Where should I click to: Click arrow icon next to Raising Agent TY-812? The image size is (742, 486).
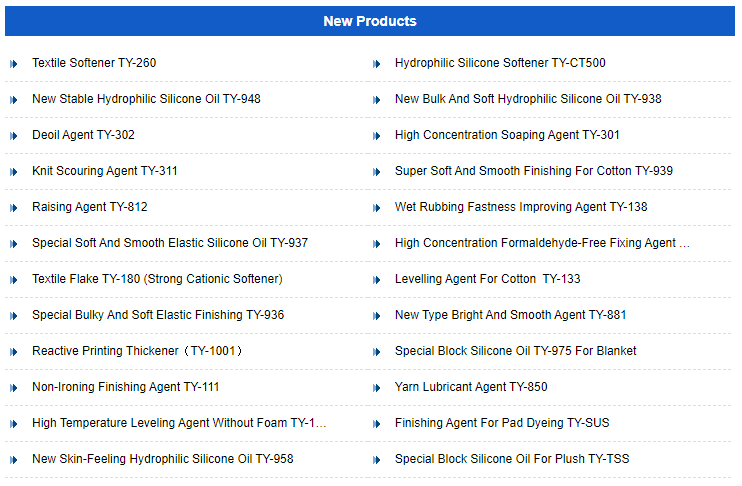[x=14, y=208]
